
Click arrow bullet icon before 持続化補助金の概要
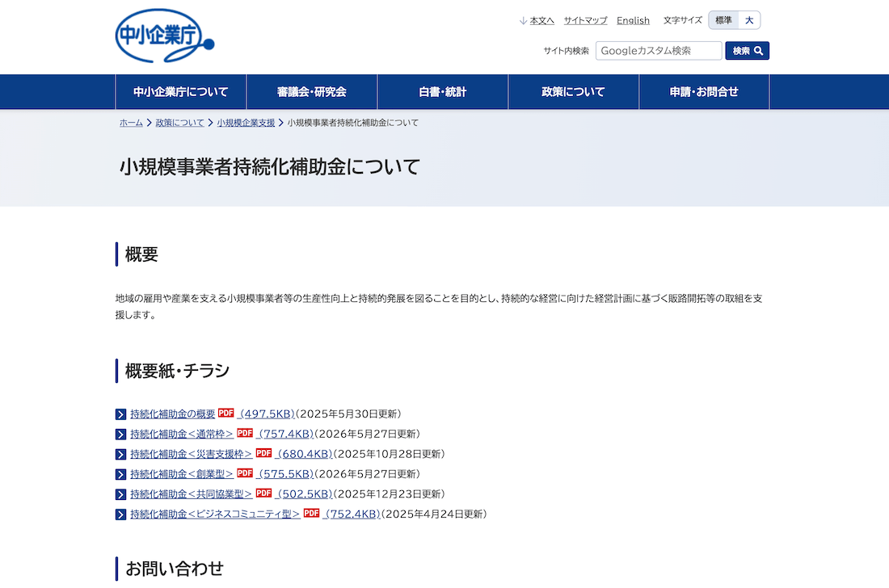(x=120, y=414)
